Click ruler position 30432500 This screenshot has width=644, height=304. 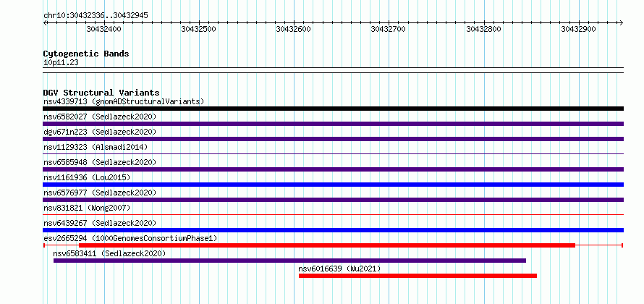(x=198, y=29)
